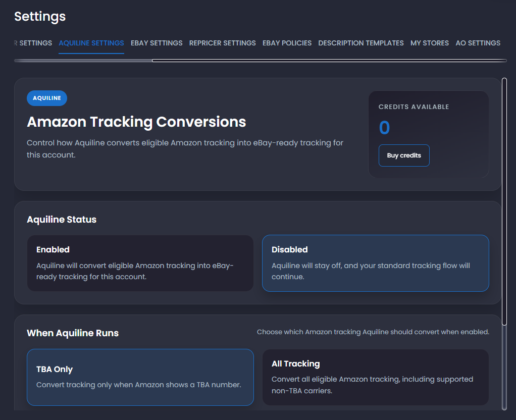Click the 'Control how Aquiline converts' description

(x=185, y=149)
